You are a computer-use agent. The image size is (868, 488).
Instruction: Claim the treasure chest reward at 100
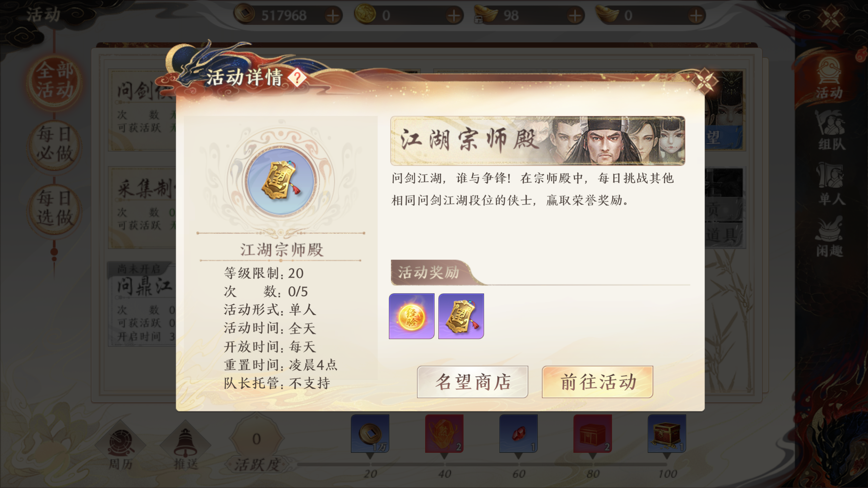click(667, 434)
